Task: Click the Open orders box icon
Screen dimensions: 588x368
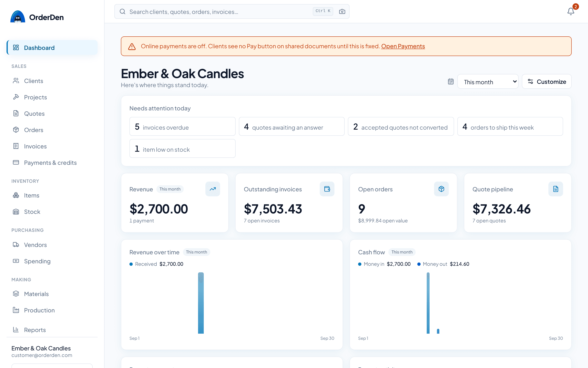Action: point(441,189)
